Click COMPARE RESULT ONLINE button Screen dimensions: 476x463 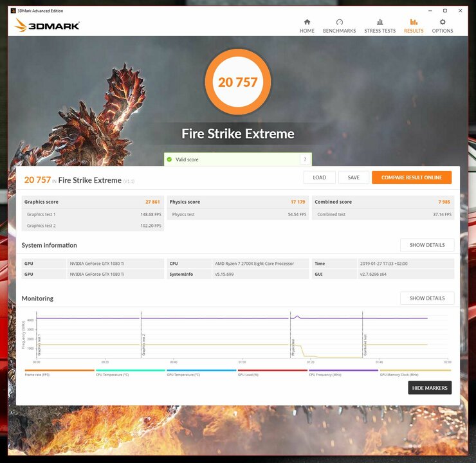412,177
